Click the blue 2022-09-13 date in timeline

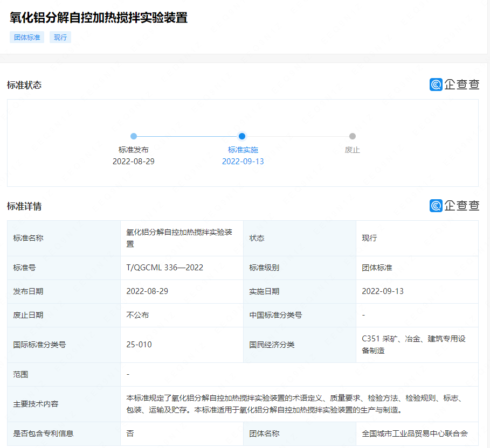tap(243, 162)
